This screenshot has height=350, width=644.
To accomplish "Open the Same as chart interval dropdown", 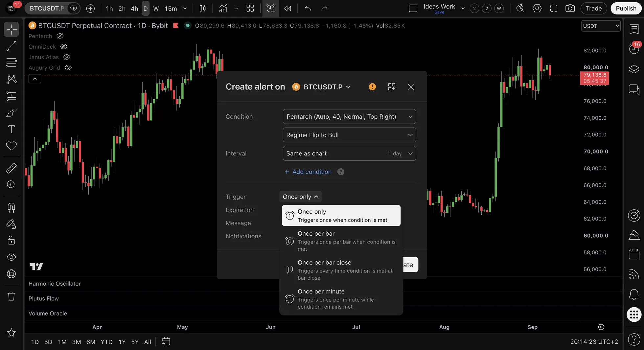I will pyautogui.click(x=349, y=153).
